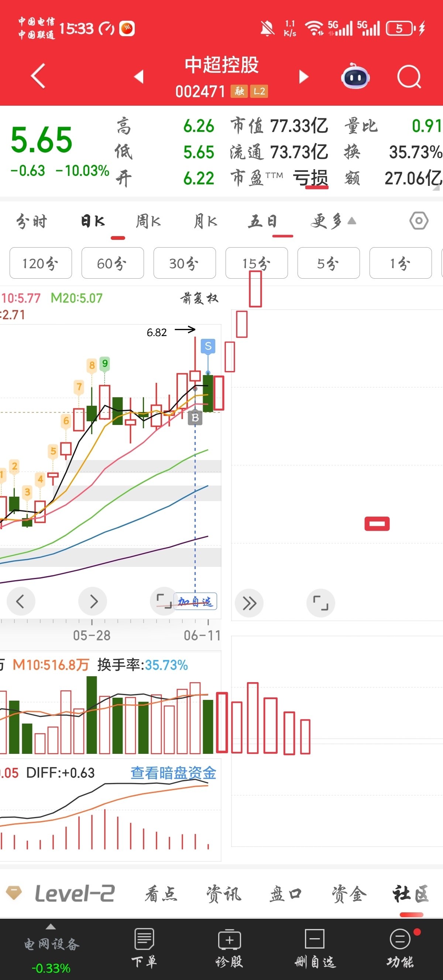Open stock search magnifier

tap(409, 76)
